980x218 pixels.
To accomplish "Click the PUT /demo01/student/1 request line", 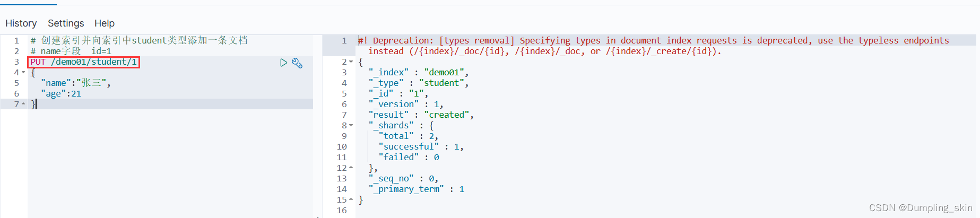I will click(84, 62).
